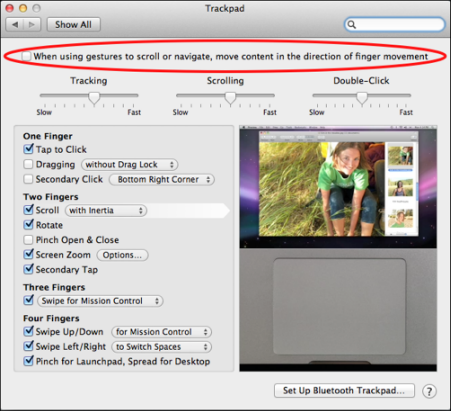
Task: Expand the Swipe for Mission Control popup
Action: pyautogui.click(x=100, y=301)
